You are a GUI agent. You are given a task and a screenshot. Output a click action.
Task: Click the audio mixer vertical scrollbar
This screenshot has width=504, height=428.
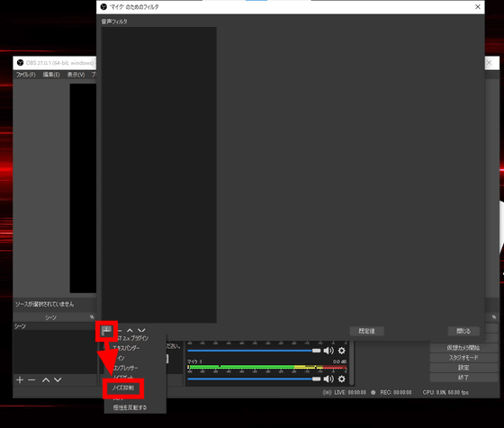point(351,363)
